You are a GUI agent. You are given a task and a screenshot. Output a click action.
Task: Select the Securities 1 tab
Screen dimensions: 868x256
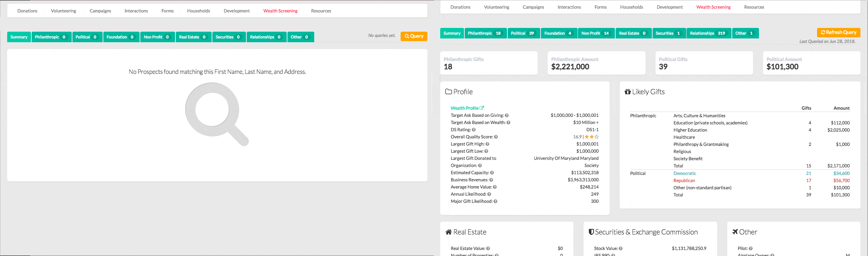669,33
